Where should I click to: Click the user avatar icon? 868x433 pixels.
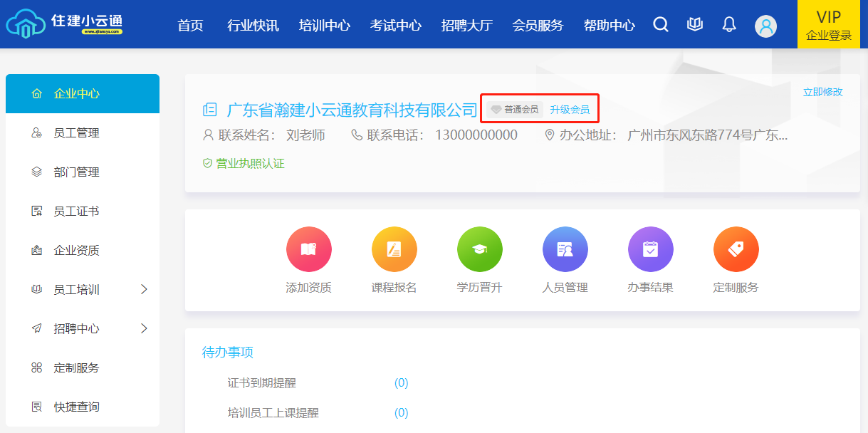(766, 26)
